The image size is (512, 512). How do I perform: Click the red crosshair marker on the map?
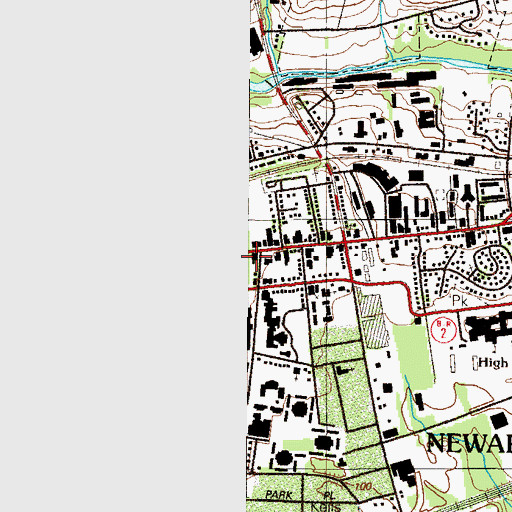point(256,256)
